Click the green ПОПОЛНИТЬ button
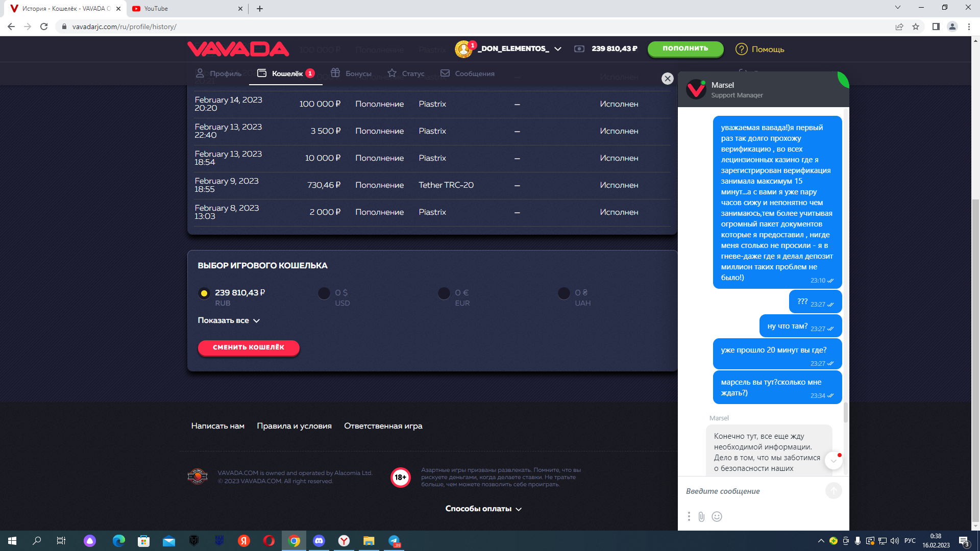The width and height of the screenshot is (980, 551). (x=685, y=48)
